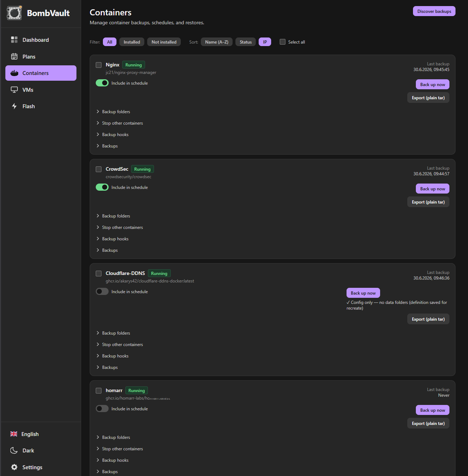Filter to Not installed containers
The image size is (468, 476).
tap(164, 42)
